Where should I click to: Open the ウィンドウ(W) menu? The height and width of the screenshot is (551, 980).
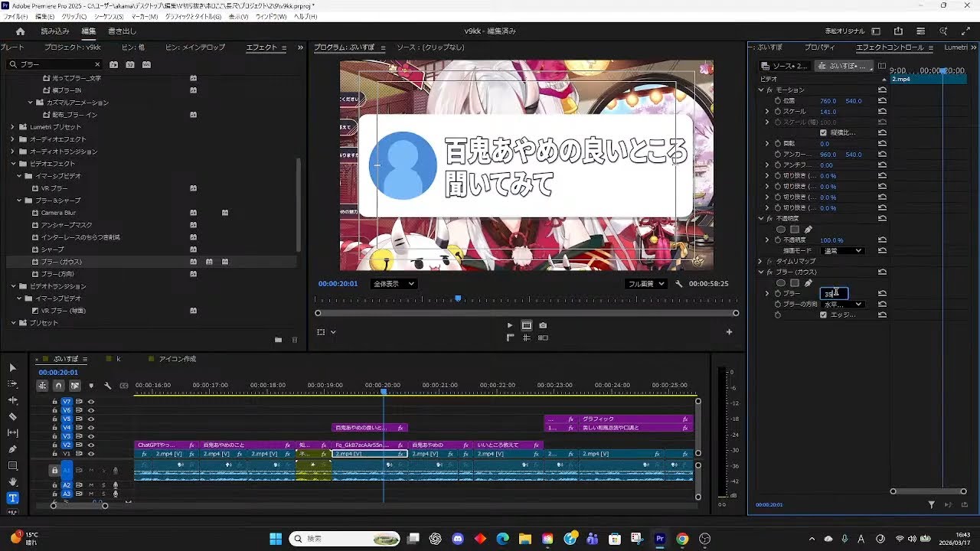click(273, 17)
